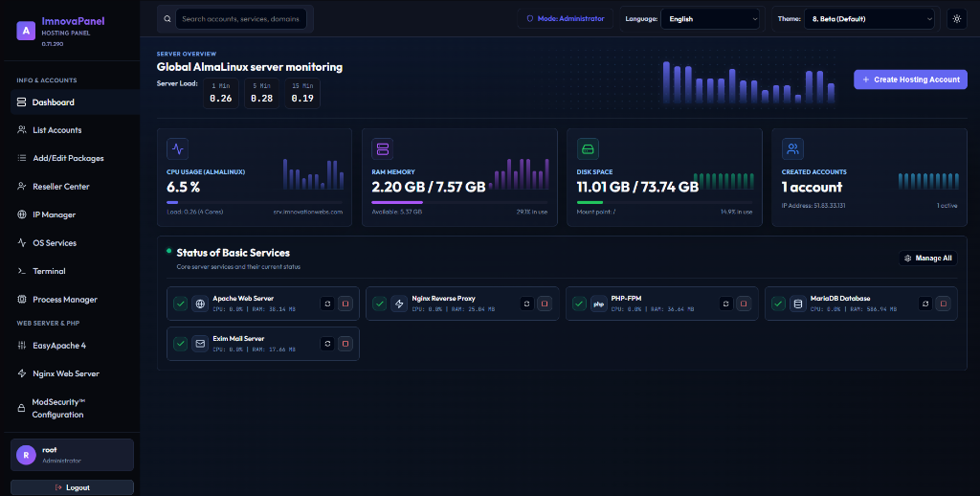The image size is (980, 496).
Task: Click the Exim mail envelope icon
Action: (200, 344)
